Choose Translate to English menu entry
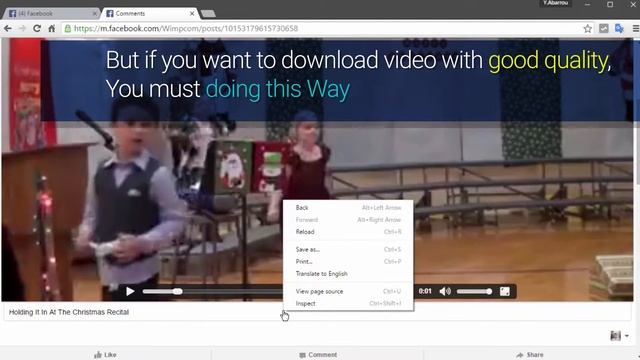This screenshot has width=640, height=360. 348,274
